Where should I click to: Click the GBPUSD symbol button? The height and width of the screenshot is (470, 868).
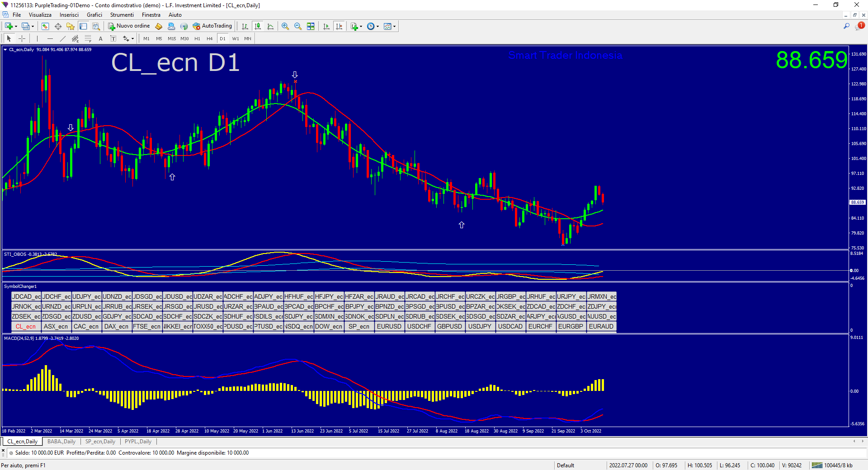(450, 326)
